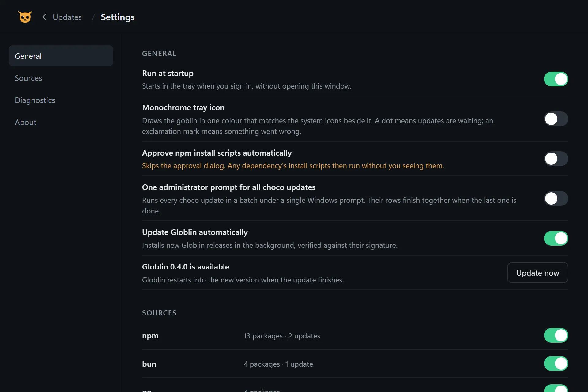Open the Diagnostics settings tab
This screenshot has width=588, height=392.
pos(61,100)
